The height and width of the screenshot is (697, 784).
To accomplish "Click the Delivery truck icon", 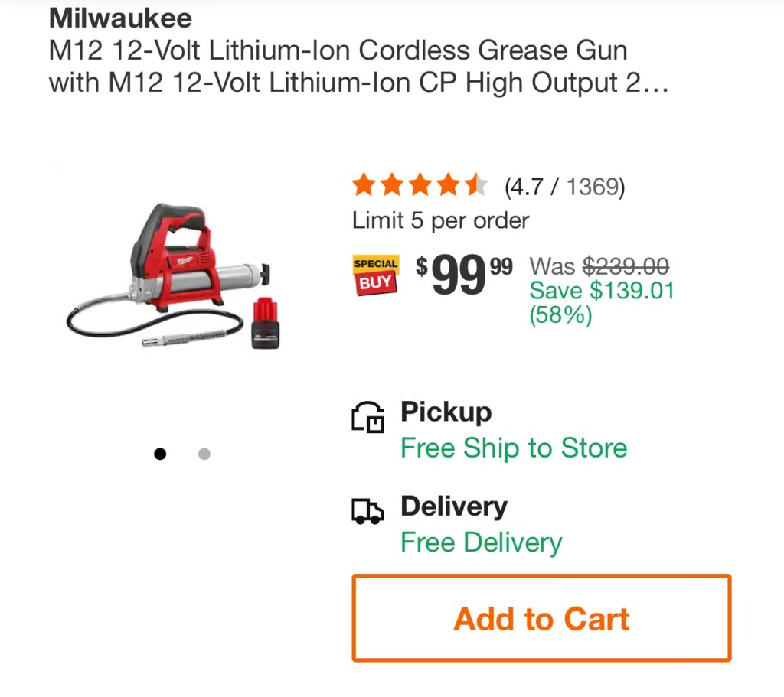I will pyautogui.click(x=367, y=511).
